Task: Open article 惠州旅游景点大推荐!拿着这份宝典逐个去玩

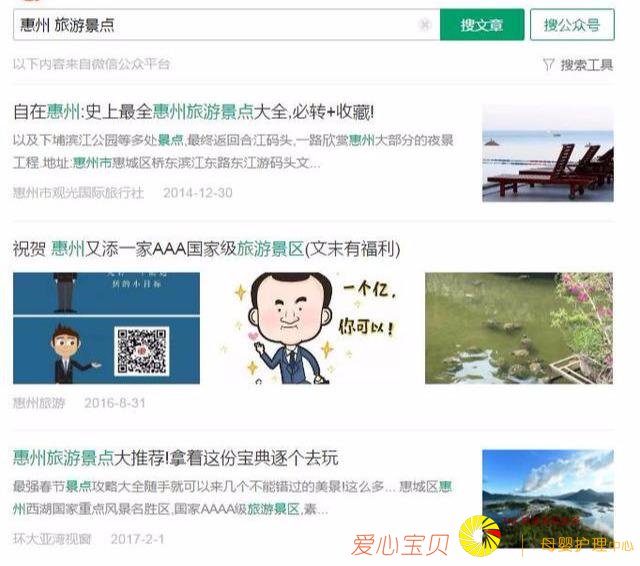Action: coord(176,458)
